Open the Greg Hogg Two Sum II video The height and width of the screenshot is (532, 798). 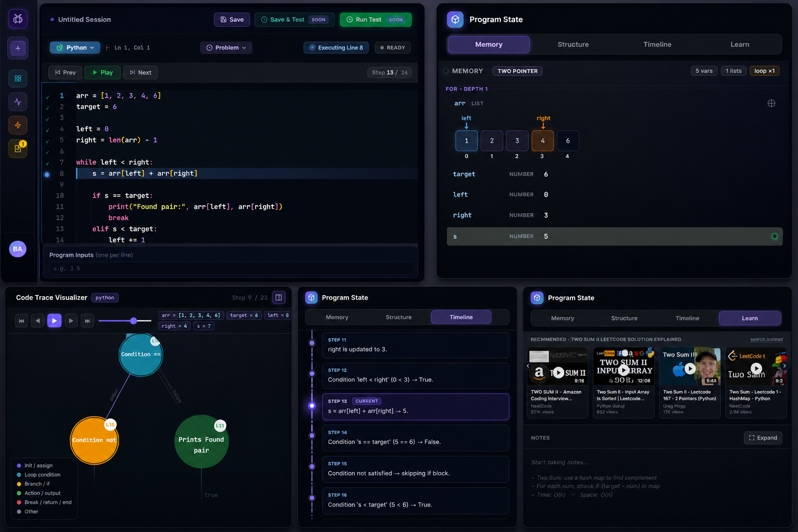pyautogui.click(x=690, y=382)
